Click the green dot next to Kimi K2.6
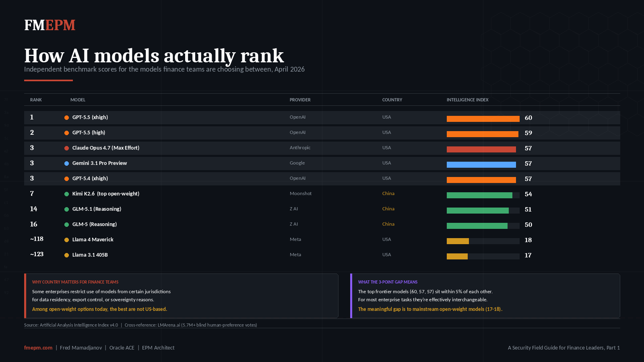Screen dimensions: 644x362 coord(66,193)
